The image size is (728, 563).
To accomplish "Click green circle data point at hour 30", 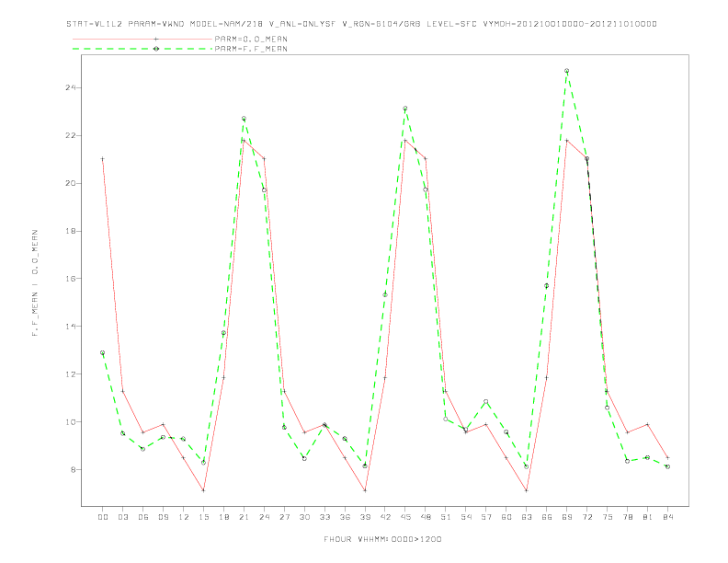I will coord(304,458).
